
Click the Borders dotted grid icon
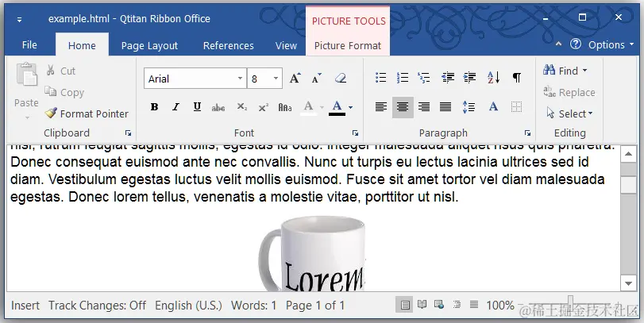(516, 107)
